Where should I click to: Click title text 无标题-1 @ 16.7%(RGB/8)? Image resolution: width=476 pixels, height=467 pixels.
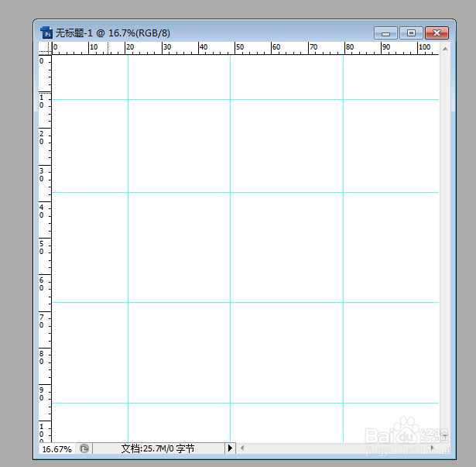[113, 33]
